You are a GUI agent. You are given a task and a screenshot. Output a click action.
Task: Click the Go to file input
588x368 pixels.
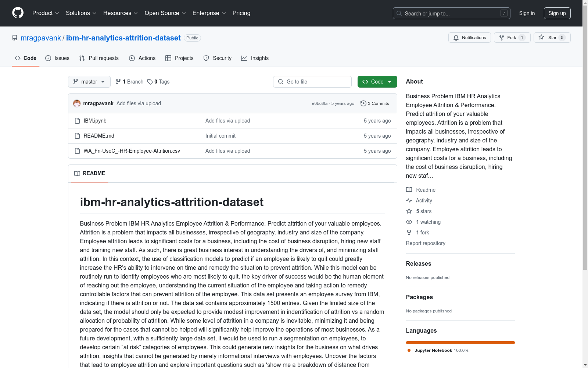(x=312, y=82)
